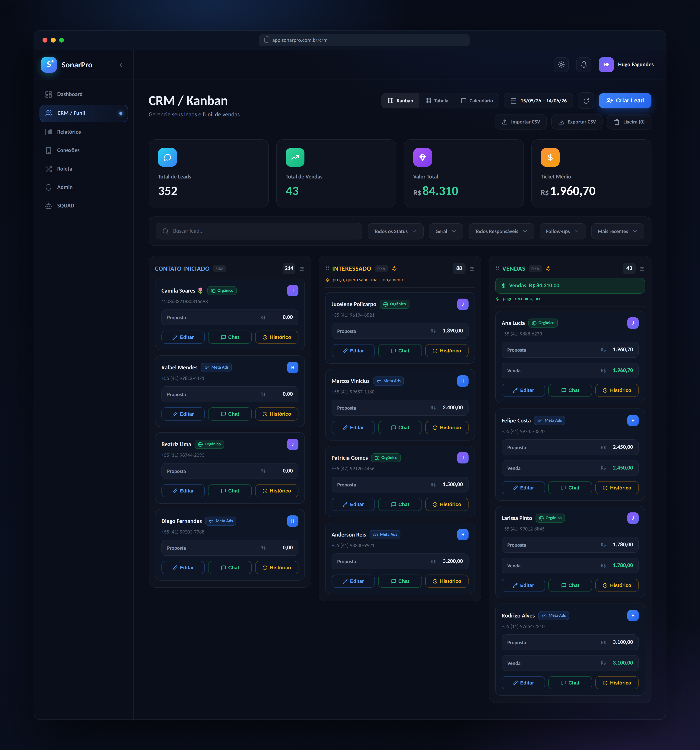The height and width of the screenshot is (750, 700).
Task: Open Relatórios in the sidebar
Action: coord(83,132)
